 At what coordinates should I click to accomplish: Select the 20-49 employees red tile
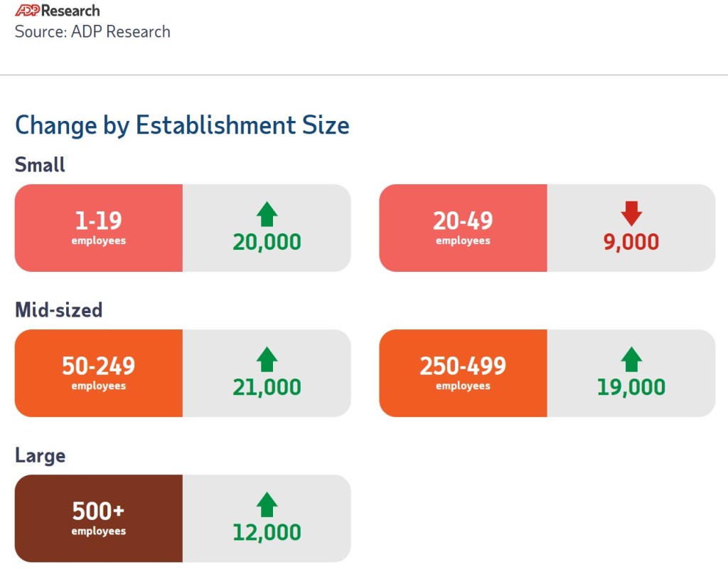point(463,228)
